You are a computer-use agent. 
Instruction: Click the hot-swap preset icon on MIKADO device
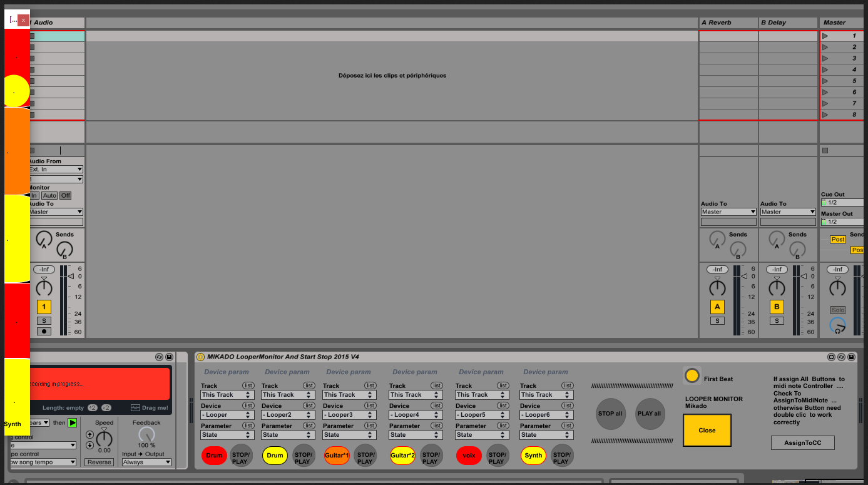(841, 357)
